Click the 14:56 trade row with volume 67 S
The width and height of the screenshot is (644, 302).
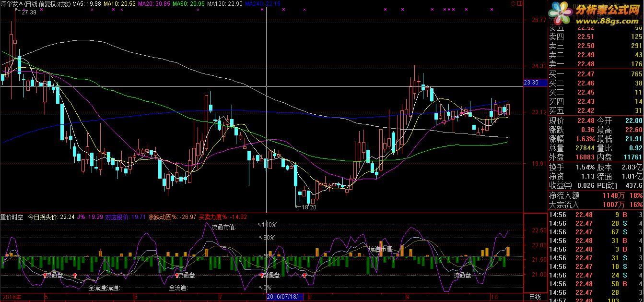pos(595,232)
